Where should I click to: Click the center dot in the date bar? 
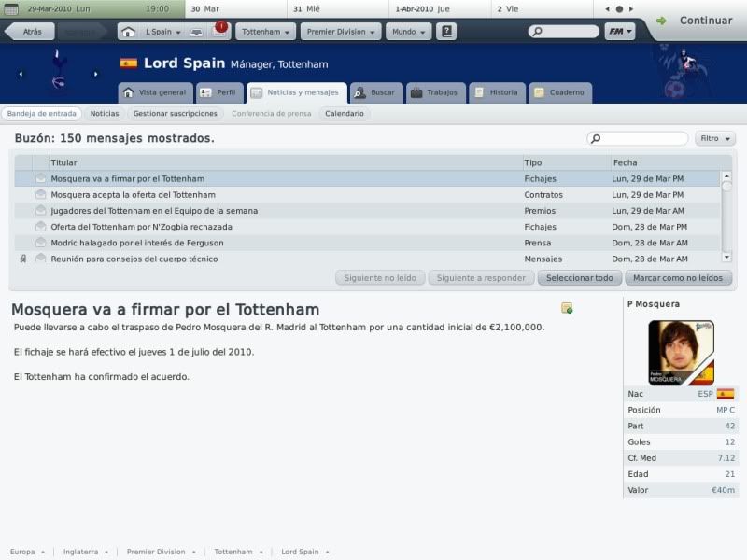[x=619, y=9]
